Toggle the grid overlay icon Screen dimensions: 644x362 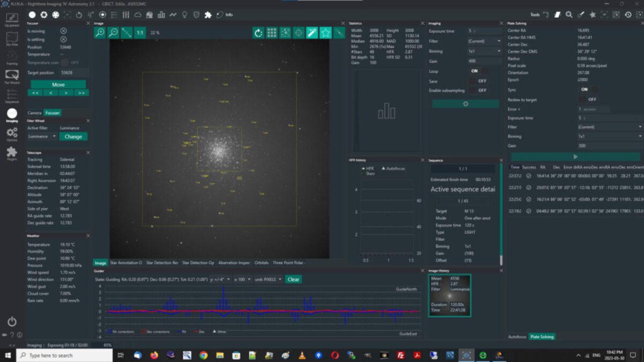click(272, 33)
